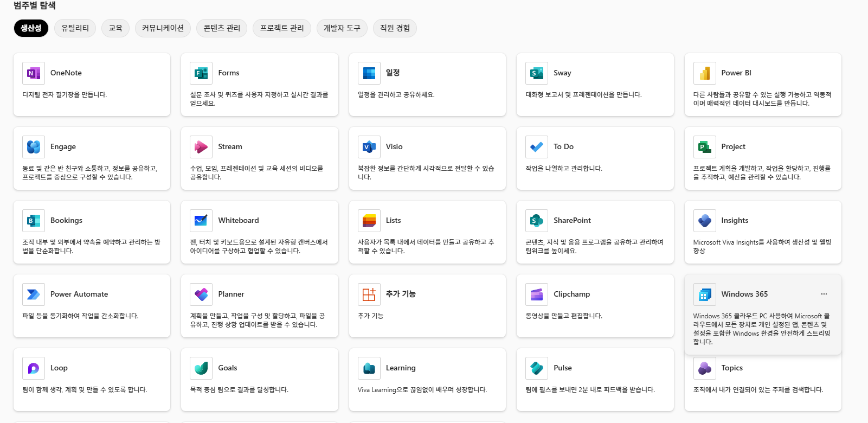
Task: Launch the Pulse icon
Action: click(537, 368)
